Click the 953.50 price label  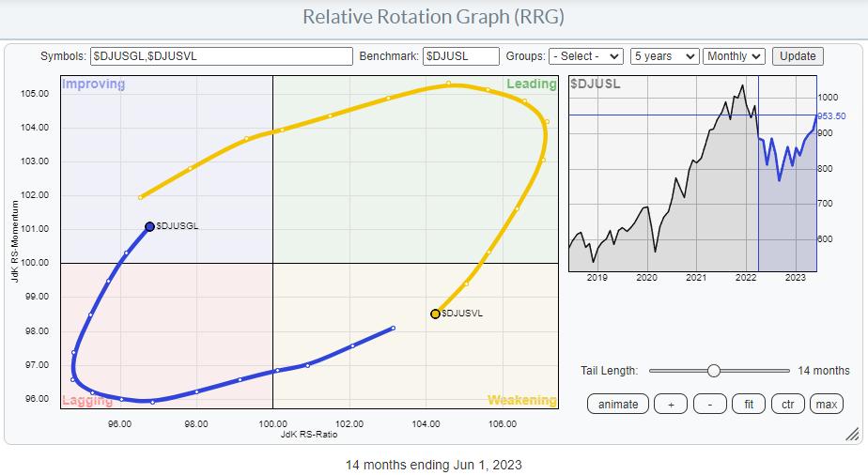pyautogui.click(x=832, y=115)
